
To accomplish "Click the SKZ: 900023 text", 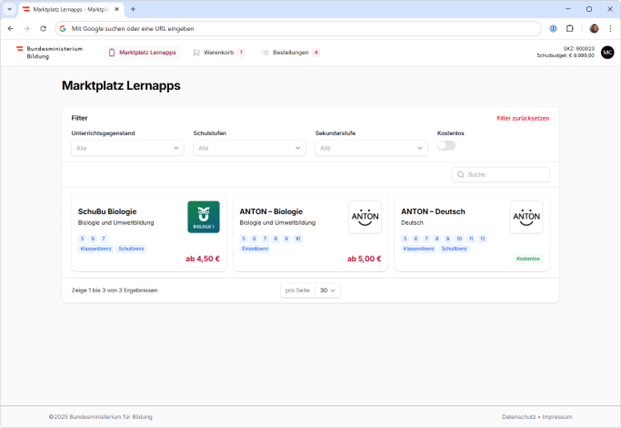I will [x=579, y=49].
